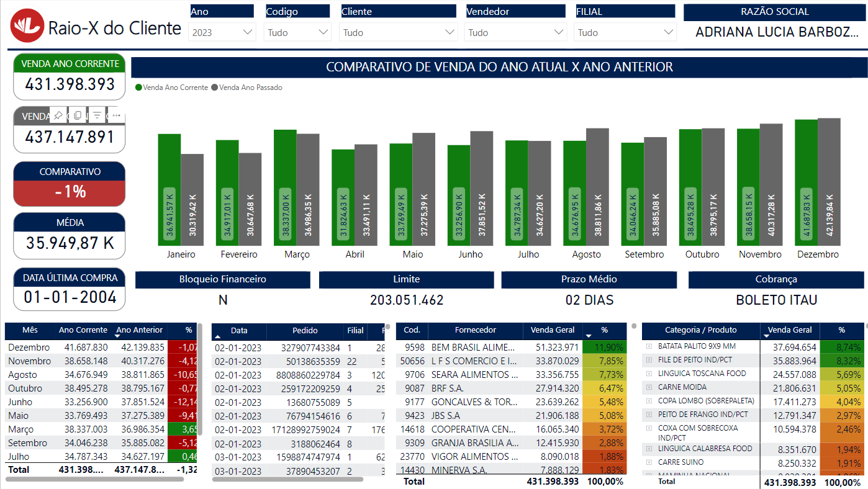Expand BATATA PALITO 9X9 MM row
The width and height of the screenshot is (868, 489).
[x=649, y=346]
